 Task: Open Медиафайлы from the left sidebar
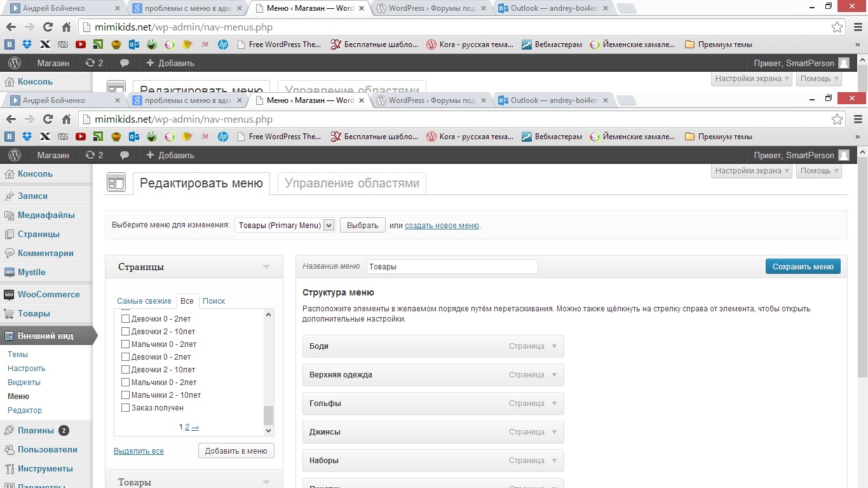click(46, 215)
